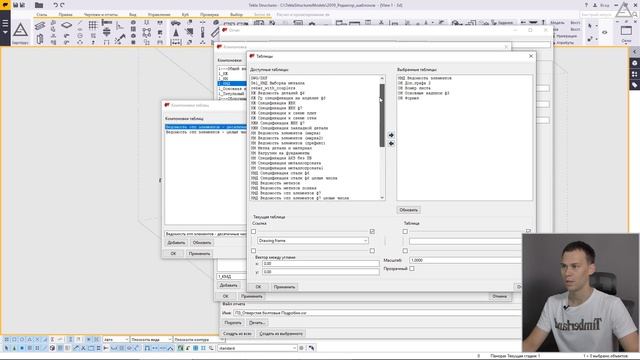
Task: Move selected table to the chosen list
Action: tap(391, 135)
